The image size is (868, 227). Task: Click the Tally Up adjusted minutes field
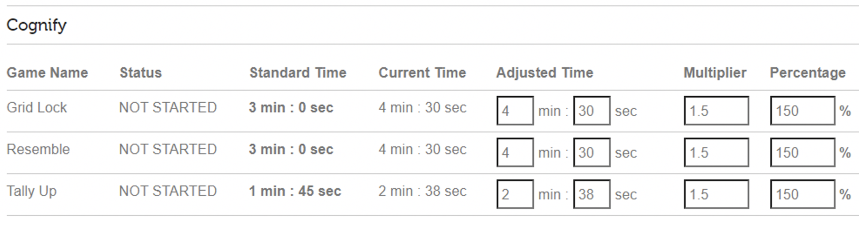[x=515, y=194]
